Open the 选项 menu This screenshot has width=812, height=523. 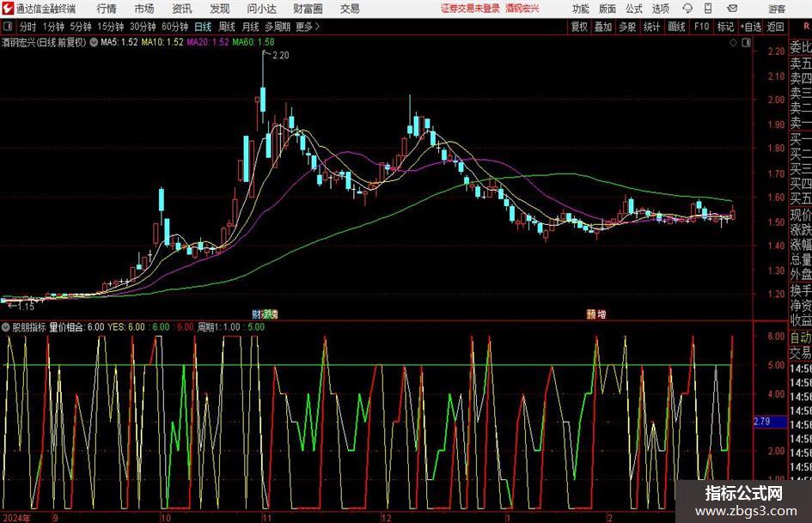(660, 9)
